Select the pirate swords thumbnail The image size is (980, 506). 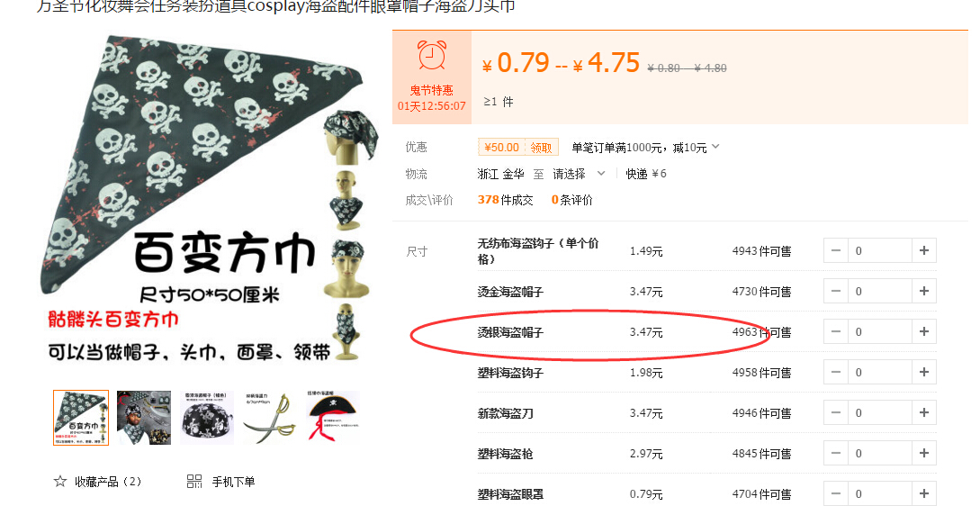[x=270, y=418]
